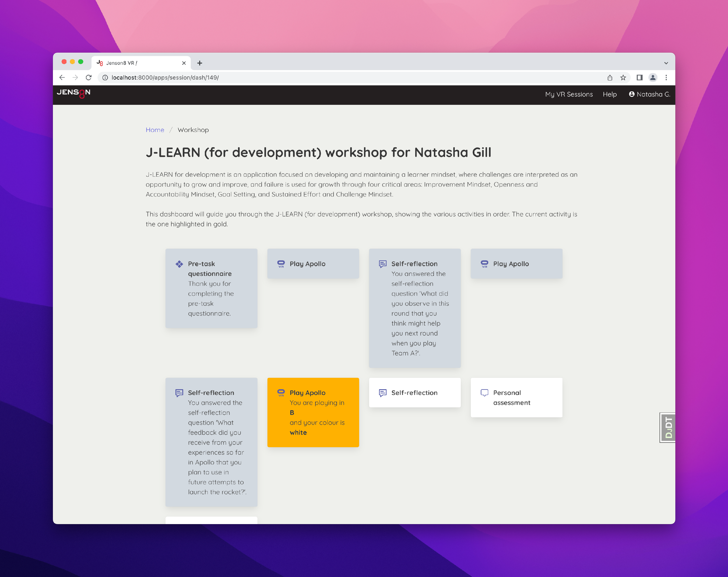Open the Personal assessment card

click(x=516, y=397)
